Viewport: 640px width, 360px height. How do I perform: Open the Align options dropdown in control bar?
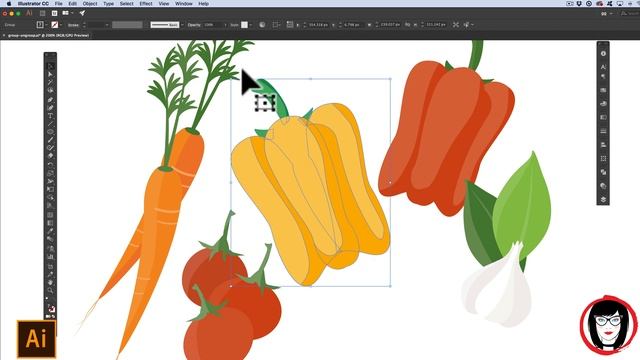(277, 25)
